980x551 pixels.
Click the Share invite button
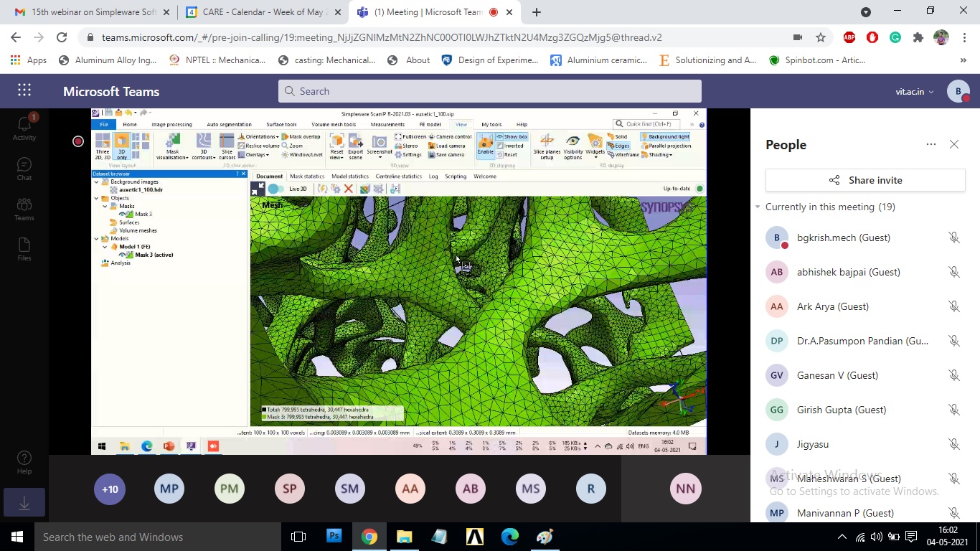coord(864,180)
